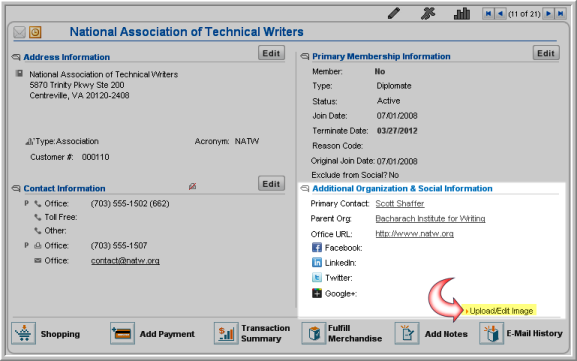Collapse the Address Information section

(16, 57)
